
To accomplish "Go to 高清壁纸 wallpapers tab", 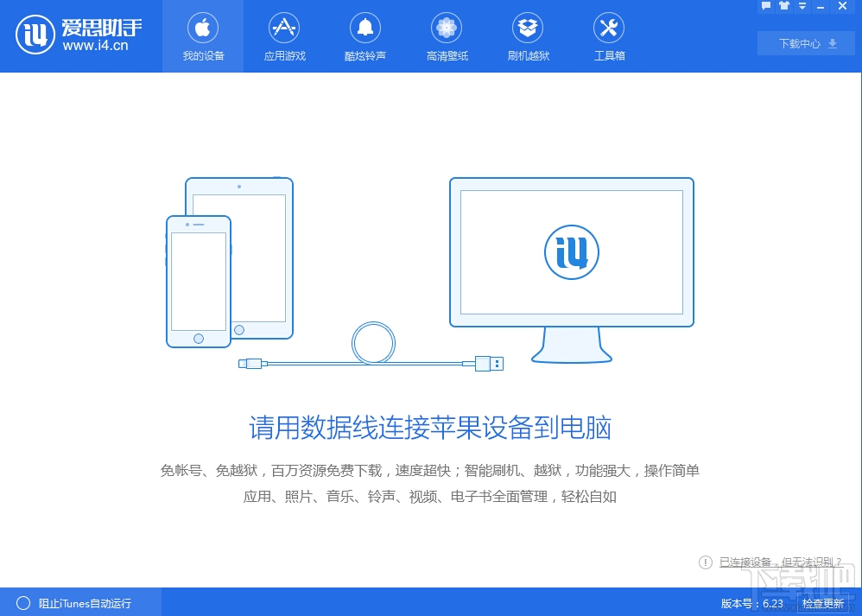I will point(447,36).
